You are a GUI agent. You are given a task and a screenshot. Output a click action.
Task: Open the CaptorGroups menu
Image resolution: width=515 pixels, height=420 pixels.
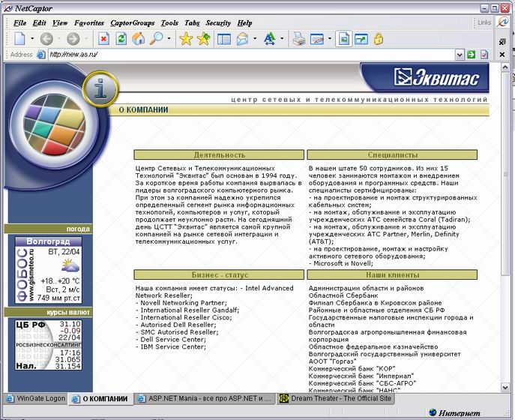[x=133, y=23]
